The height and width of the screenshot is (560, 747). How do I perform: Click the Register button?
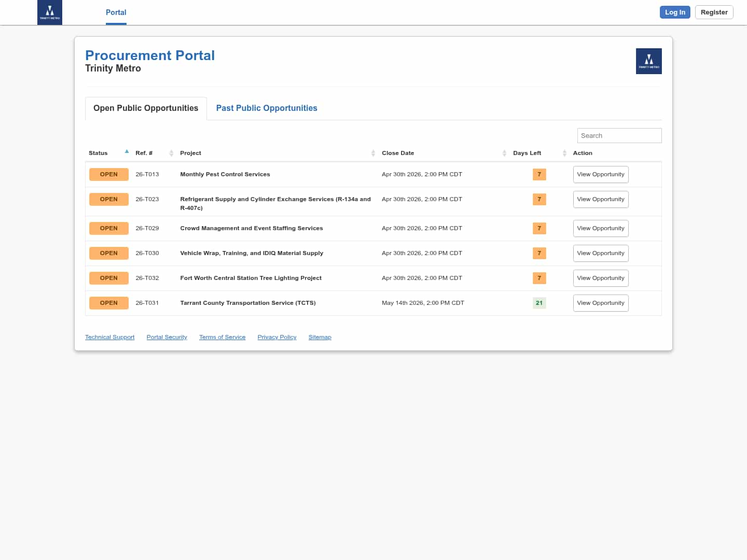(714, 12)
